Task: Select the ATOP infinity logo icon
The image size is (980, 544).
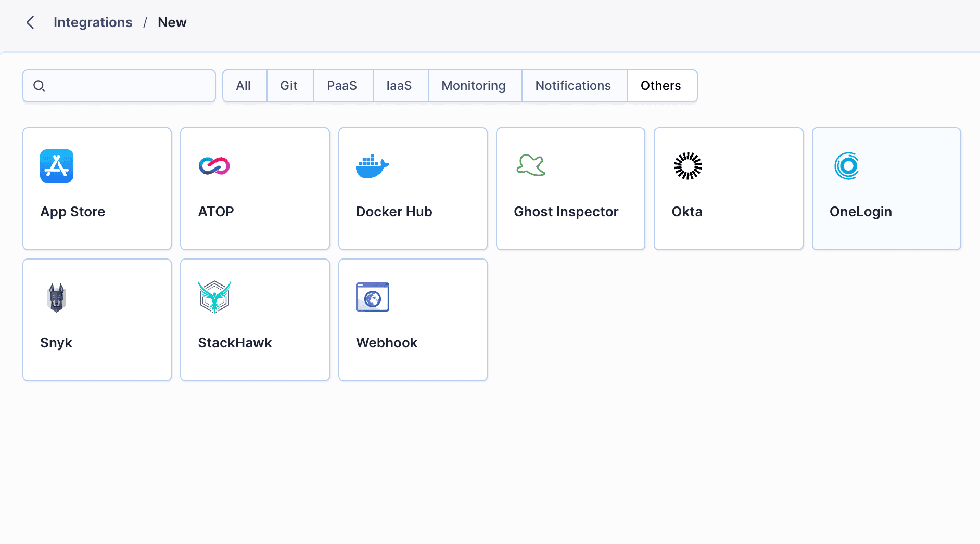Action: pyautogui.click(x=214, y=166)
